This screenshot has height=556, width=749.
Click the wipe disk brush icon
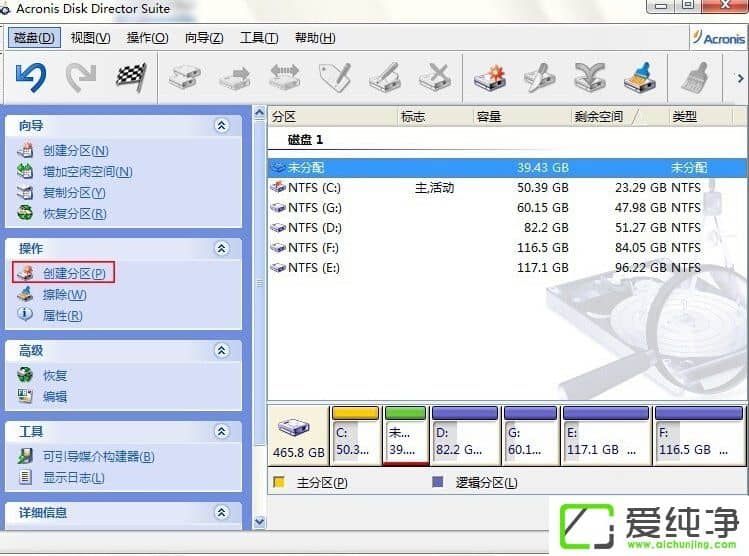point(640,77)
